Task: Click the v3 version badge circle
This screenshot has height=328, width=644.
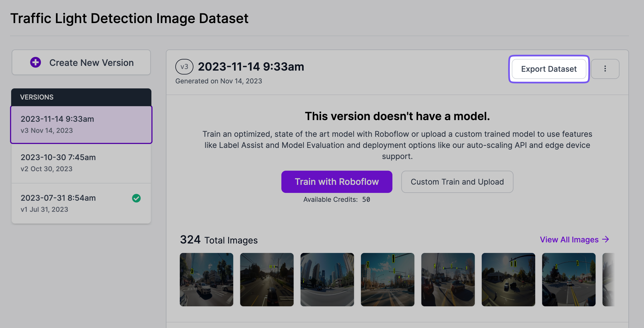Action: [x=184, y=67]
